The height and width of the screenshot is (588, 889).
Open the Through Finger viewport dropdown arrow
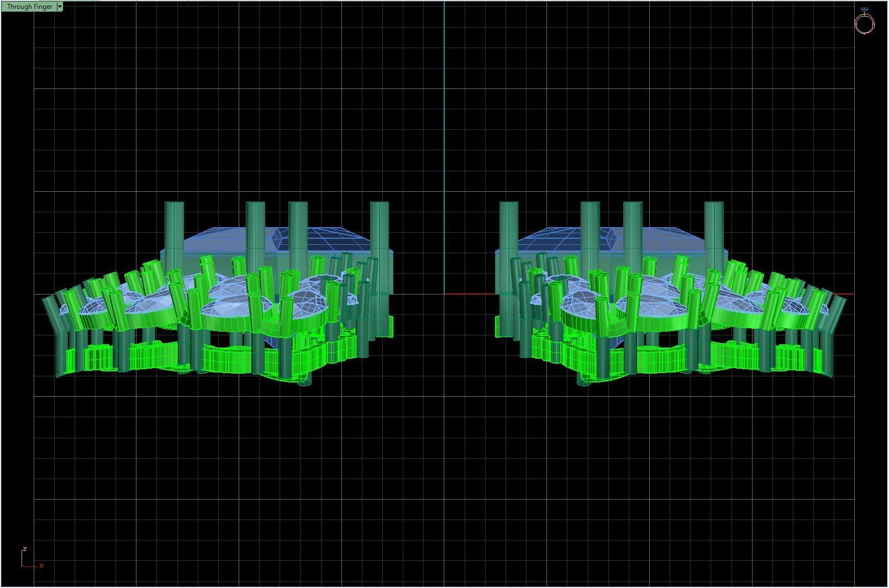tap(60, 7)
